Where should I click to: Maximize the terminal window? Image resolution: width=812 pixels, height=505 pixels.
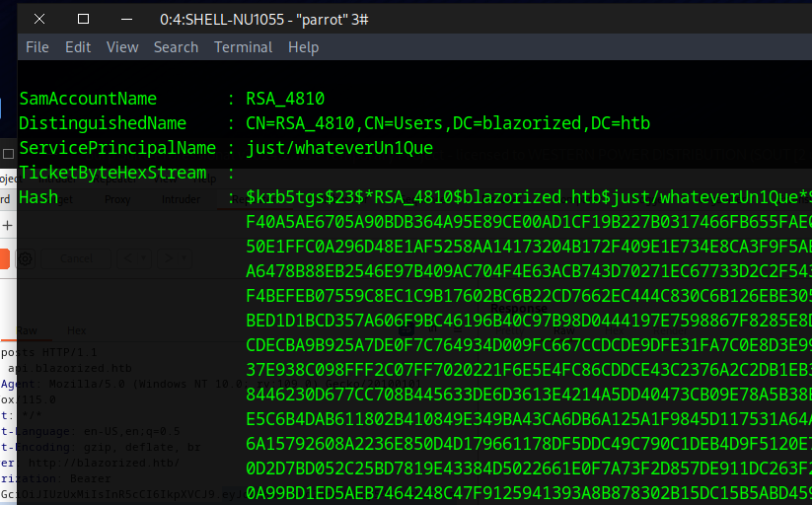pos(83,19)
